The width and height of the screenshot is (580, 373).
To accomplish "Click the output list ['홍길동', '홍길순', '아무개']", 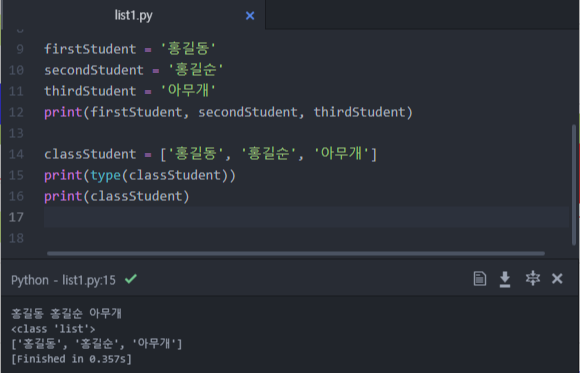I will (x=97, y=344).
